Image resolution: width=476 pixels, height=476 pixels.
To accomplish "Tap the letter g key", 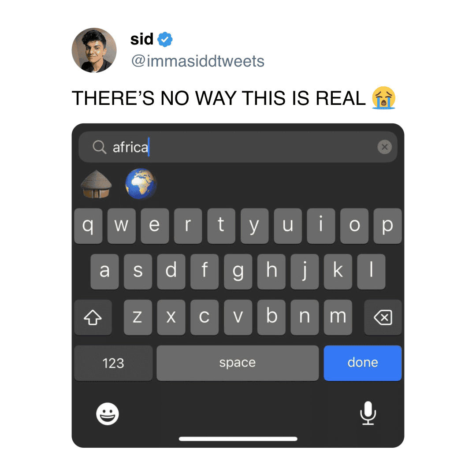I will click(238, 271).
